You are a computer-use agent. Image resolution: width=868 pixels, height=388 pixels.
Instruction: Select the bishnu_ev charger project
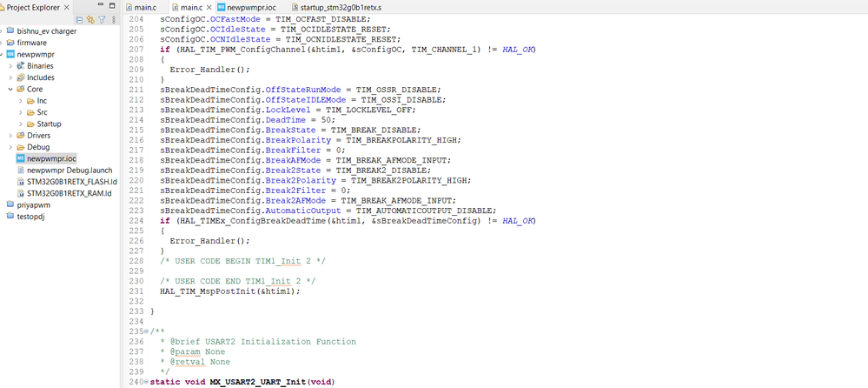[47, 31]
